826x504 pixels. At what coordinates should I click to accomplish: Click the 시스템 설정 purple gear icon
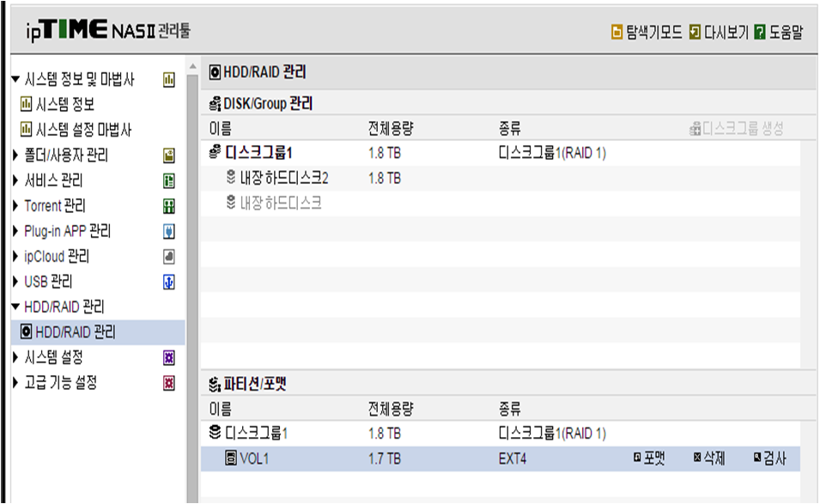pos(168,357)
